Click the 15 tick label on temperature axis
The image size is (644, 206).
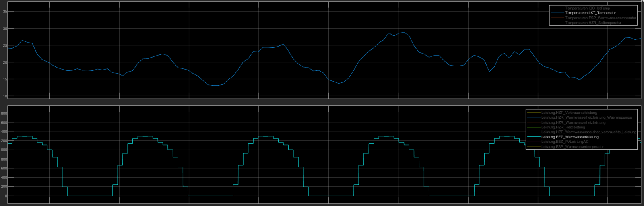5,79
